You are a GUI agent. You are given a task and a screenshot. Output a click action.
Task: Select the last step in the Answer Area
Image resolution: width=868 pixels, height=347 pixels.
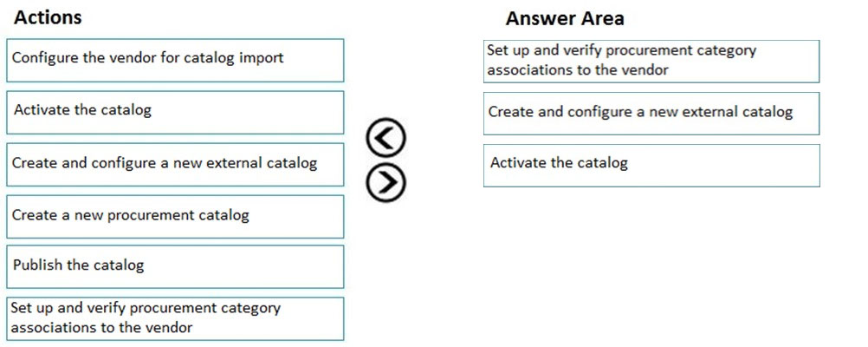coord(651,166)
